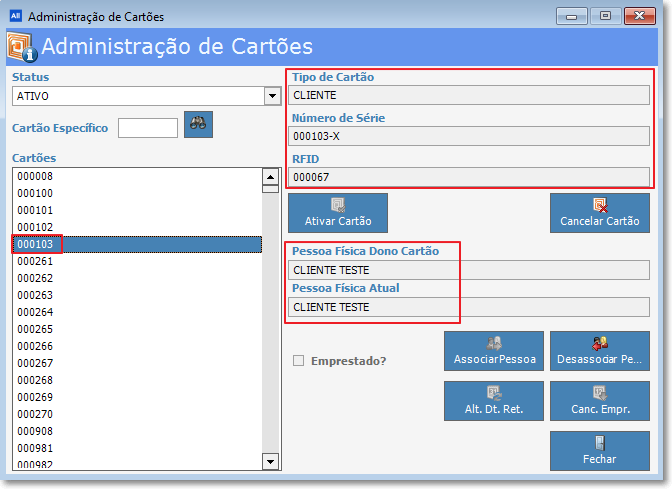This screenshot has width=672, height=489.
Task: Toggle the Emprestado? checkbox
Action: click(298, 361)
